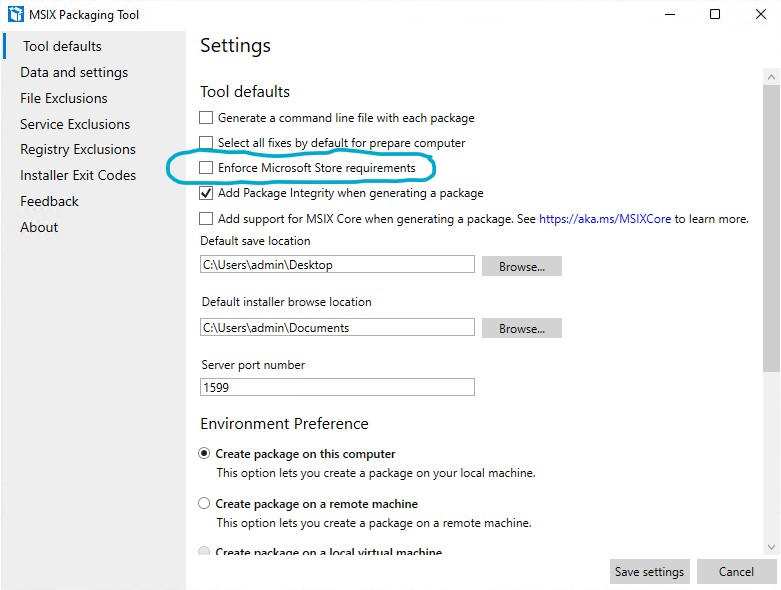Screen dimensions: 781x590
Task: Open Data and settings section
Action: 74,72
